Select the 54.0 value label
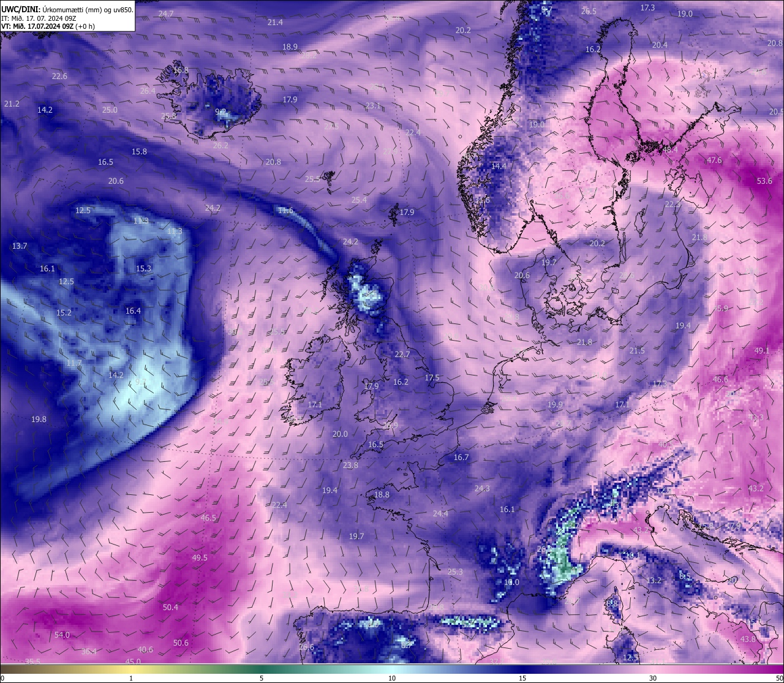The width and height of the screenshot is (784, 683). (62, 635)
